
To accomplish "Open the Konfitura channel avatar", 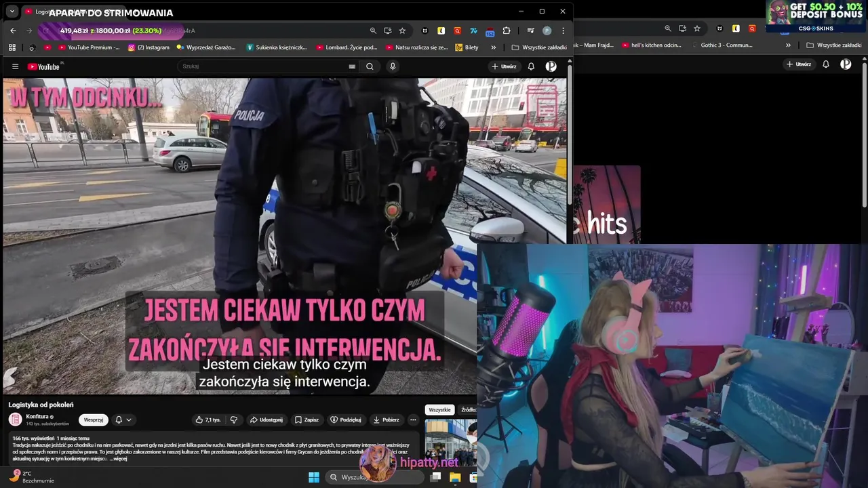I will click(x=15, y=419).
